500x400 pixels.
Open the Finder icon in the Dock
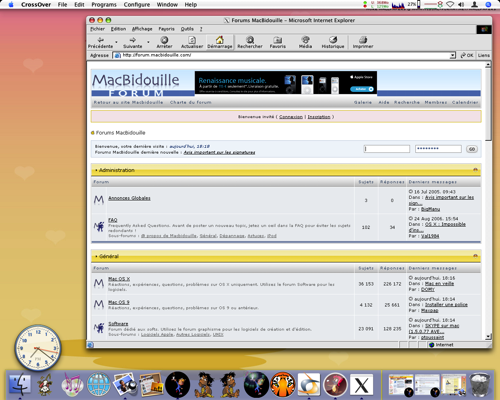pos(20,384)
